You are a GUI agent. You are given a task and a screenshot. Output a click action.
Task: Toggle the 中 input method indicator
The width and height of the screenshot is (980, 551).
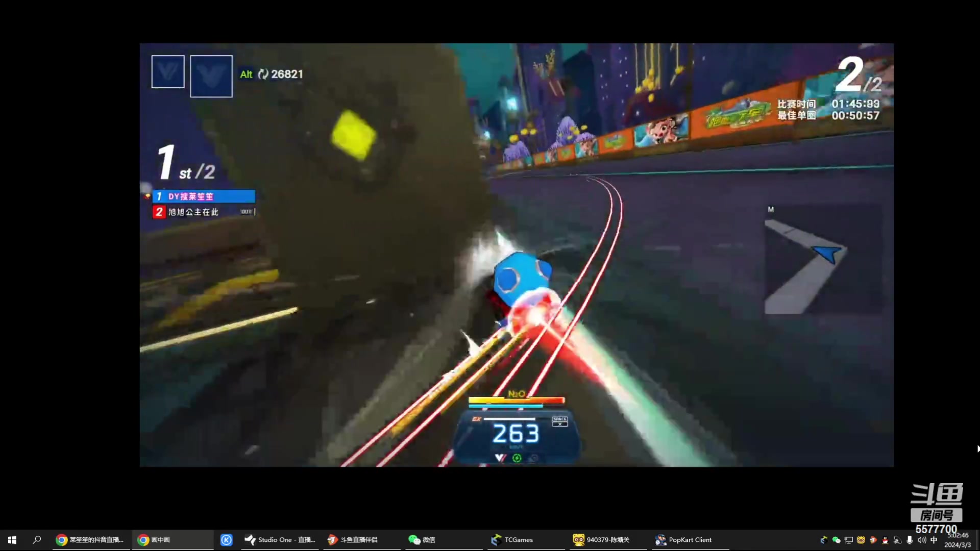click(934, 540)
